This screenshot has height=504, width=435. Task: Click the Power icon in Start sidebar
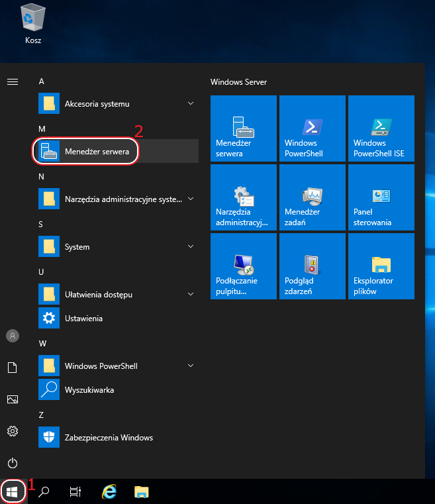(13, 463)
